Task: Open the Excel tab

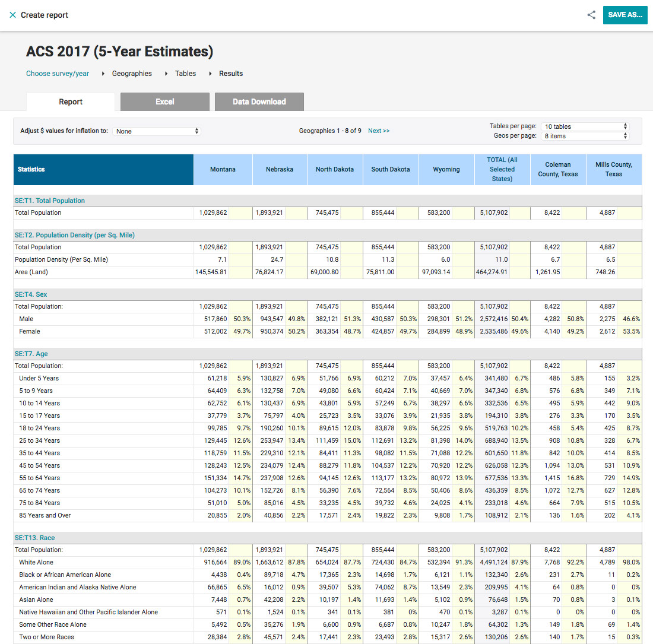Action: 164,101
